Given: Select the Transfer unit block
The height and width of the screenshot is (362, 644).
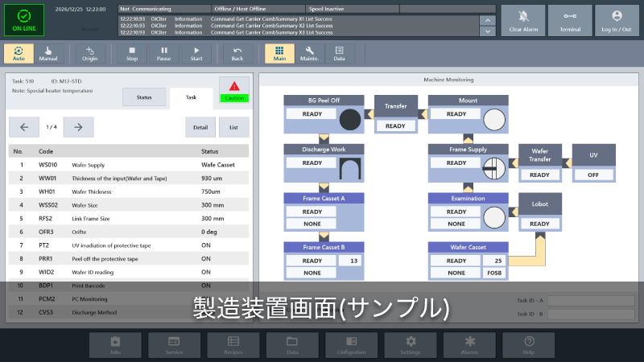Looking at the screenshot, I should [x=396, y=114].
